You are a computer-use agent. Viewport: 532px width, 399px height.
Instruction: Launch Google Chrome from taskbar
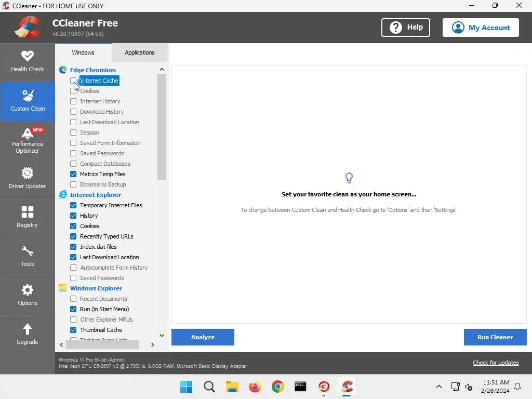click(x=277, y=387)
